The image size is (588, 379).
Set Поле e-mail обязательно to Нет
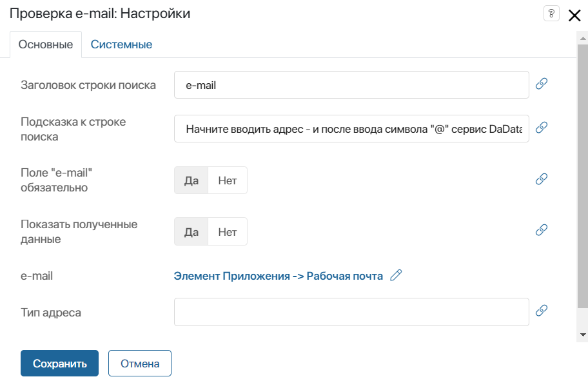click(227, 180)
